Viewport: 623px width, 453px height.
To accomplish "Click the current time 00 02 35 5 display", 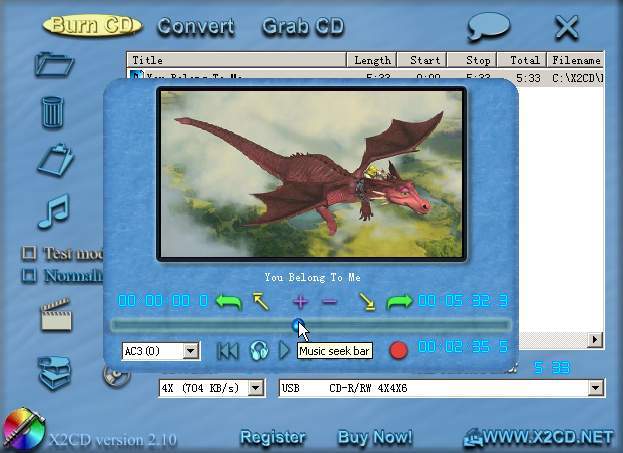I will tap(463, 347).
